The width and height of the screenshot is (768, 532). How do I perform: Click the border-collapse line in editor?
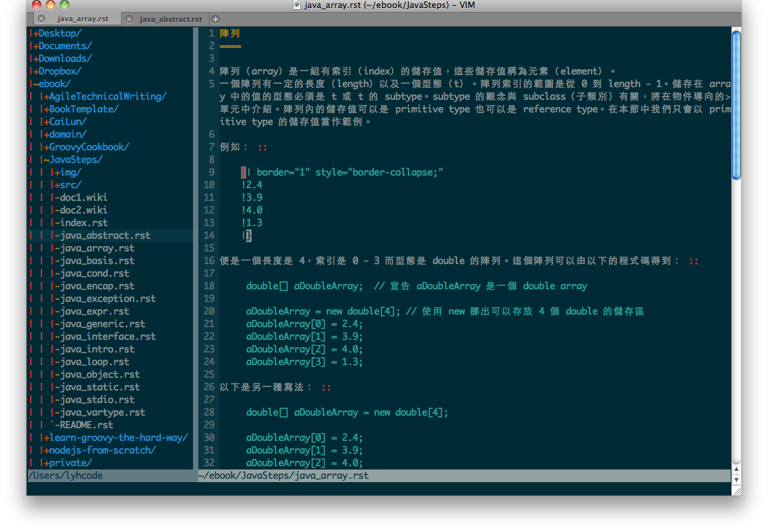343,172
